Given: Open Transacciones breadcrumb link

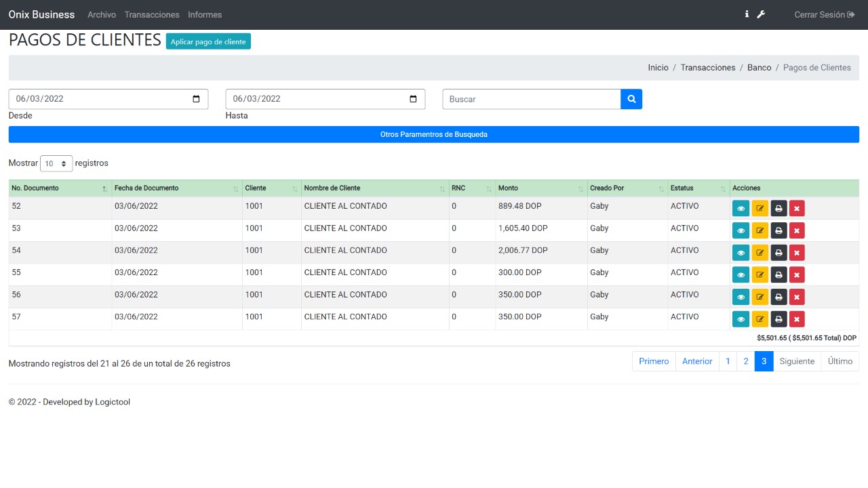Looking at the screenshot, I should (708, 68).
